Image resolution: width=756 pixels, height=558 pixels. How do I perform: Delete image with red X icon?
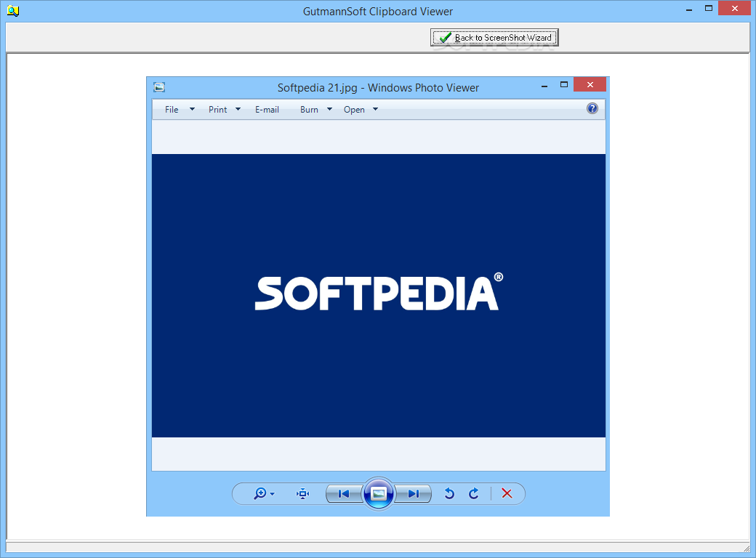[507, 493]
